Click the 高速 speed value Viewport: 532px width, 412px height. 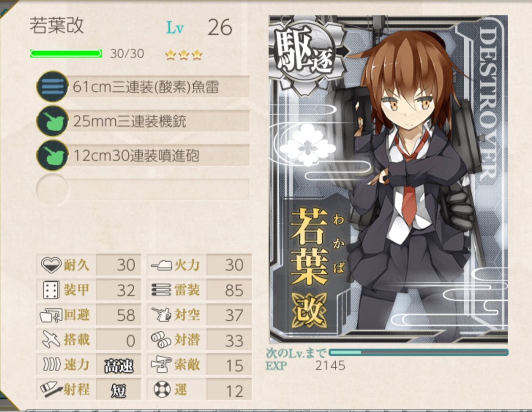[119, 365]
